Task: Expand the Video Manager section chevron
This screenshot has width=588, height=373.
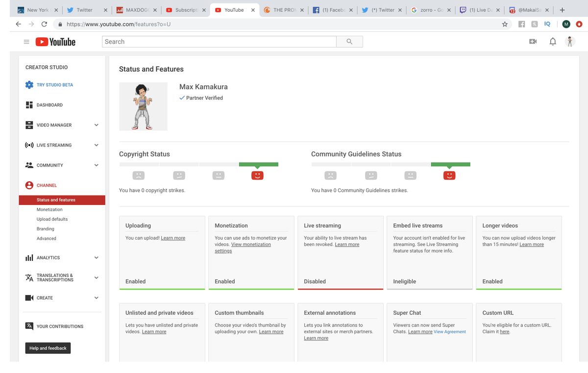Action: 97,125
